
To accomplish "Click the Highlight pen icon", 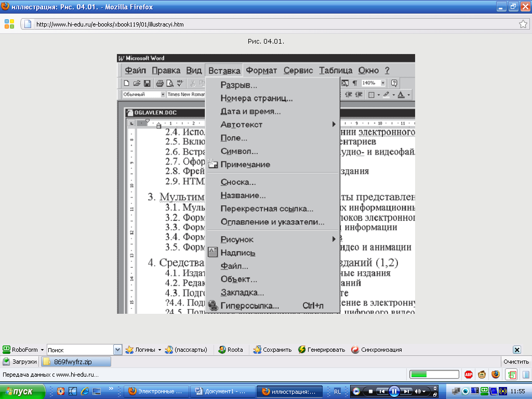I will 386,95.
